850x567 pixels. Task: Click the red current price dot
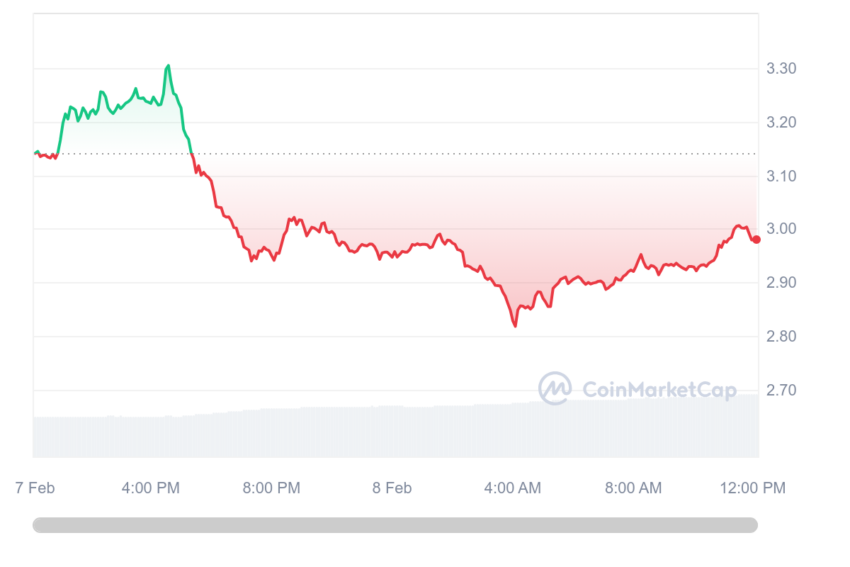[x=756, y=240]
